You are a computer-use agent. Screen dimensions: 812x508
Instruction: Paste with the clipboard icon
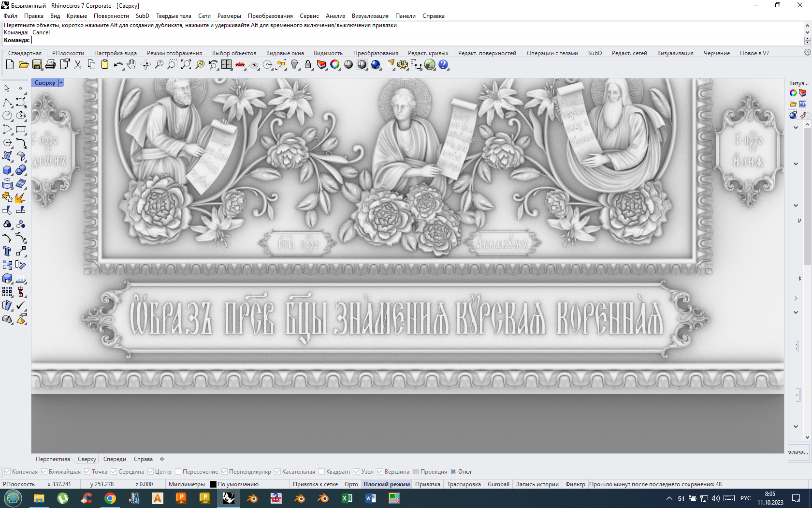click(x=104, y=64)
